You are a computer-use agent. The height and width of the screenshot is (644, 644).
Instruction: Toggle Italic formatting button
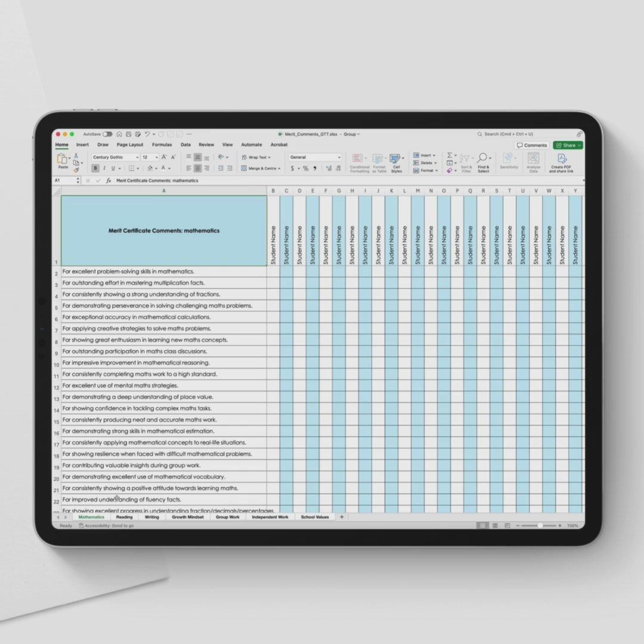[104, 169]
